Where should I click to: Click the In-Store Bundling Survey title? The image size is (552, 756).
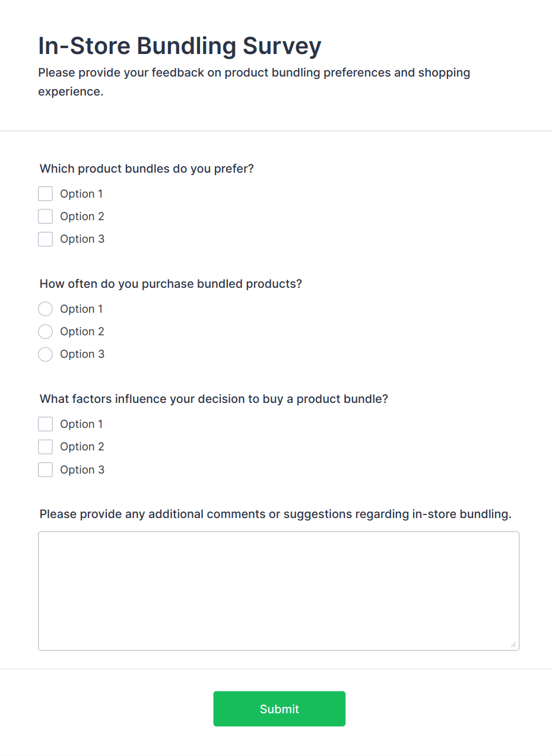point(180,46)
